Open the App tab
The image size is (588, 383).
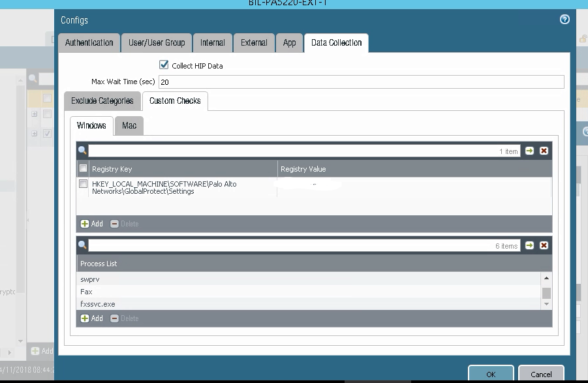coord(290,42)
